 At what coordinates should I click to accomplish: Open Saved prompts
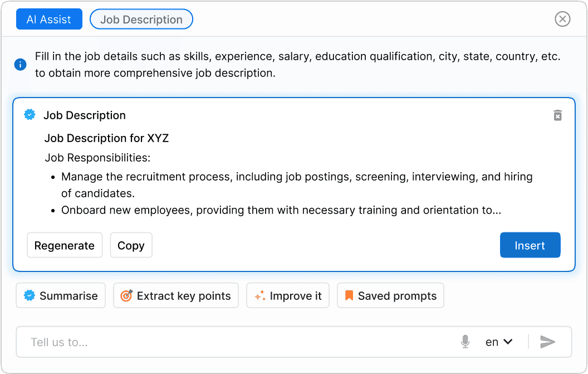click(x=390, y=296)
